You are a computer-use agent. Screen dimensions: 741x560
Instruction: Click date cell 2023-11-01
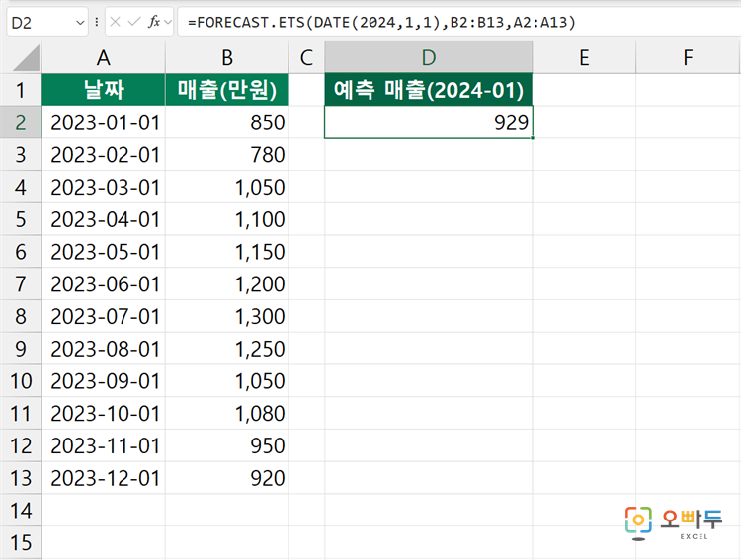104,445
